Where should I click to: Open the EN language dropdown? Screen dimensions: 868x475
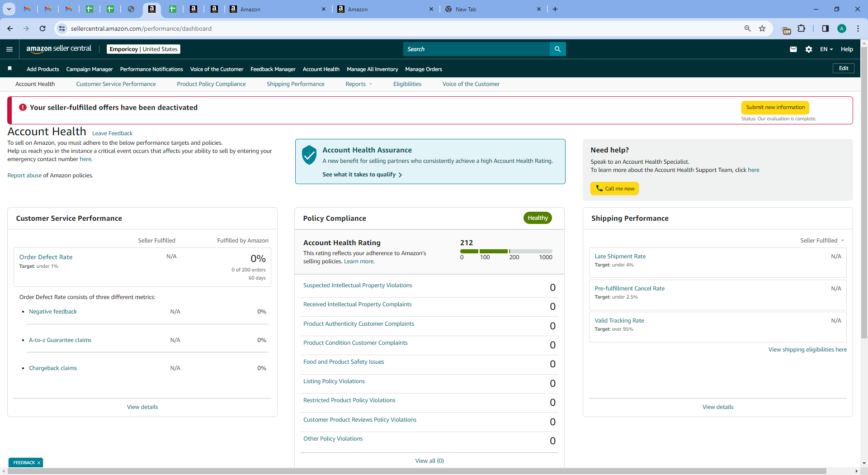pyautogui.click(x=826, y=49)
